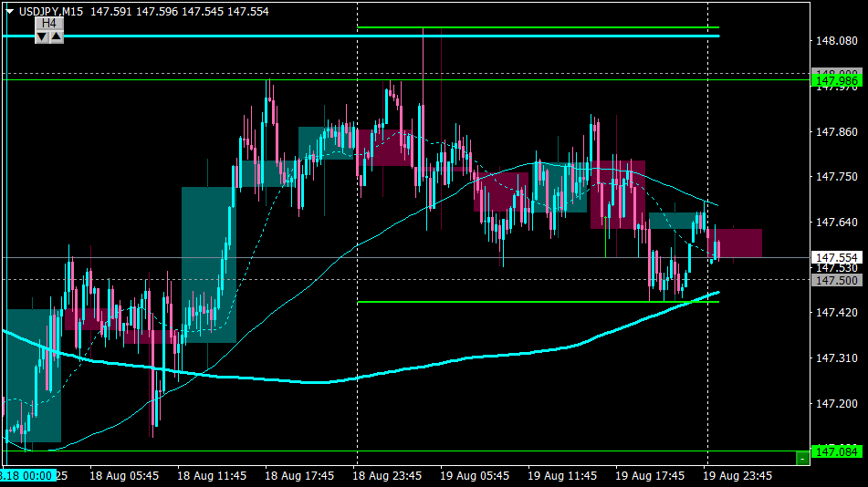Screen dimensions: 868x487
Task: Click the 18 Aug 17:45 time label
Action: pos(299,476)
